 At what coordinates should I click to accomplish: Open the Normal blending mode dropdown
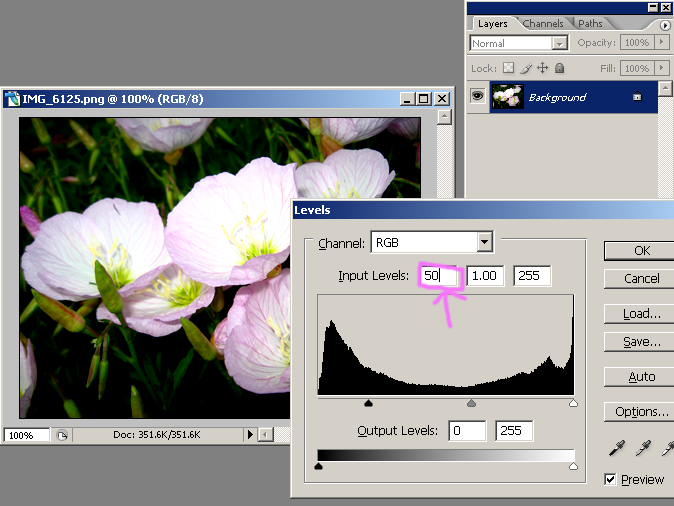tap(559, 43)
